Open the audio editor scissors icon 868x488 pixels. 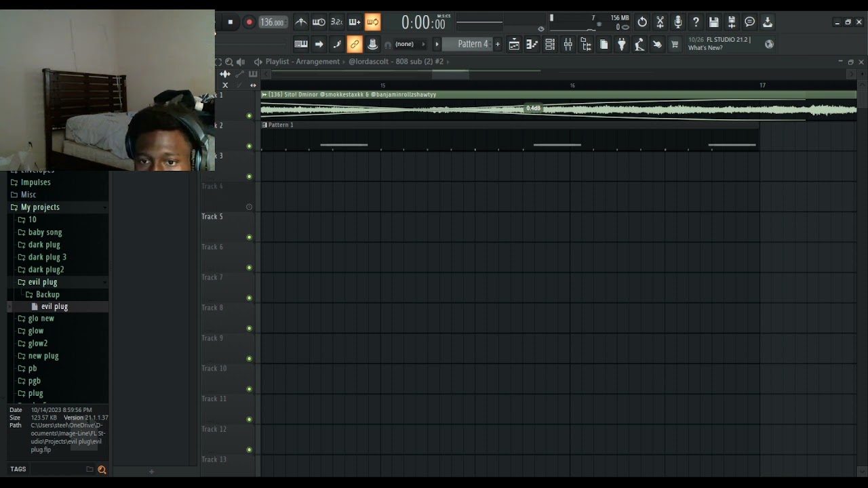click(x=660, y=22)
